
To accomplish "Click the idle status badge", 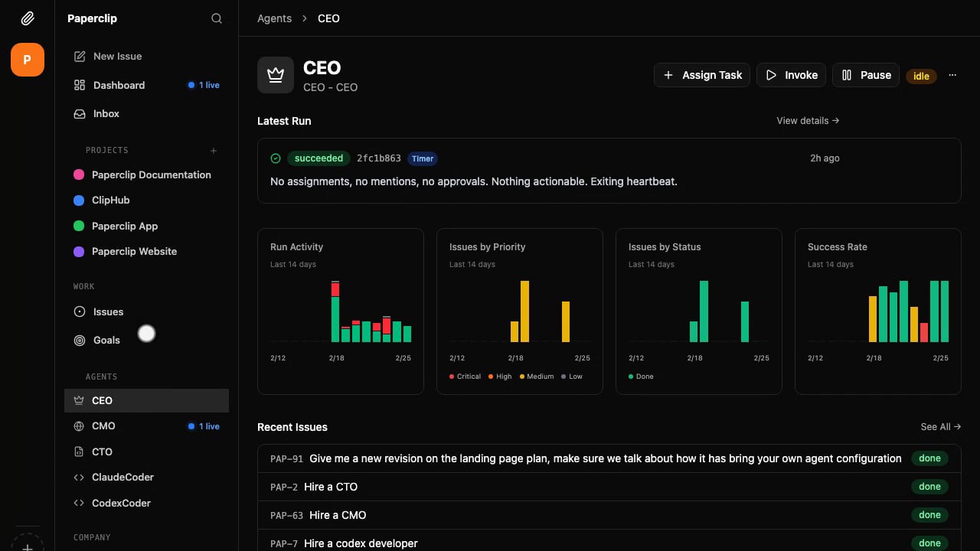I will click(921, 76).
